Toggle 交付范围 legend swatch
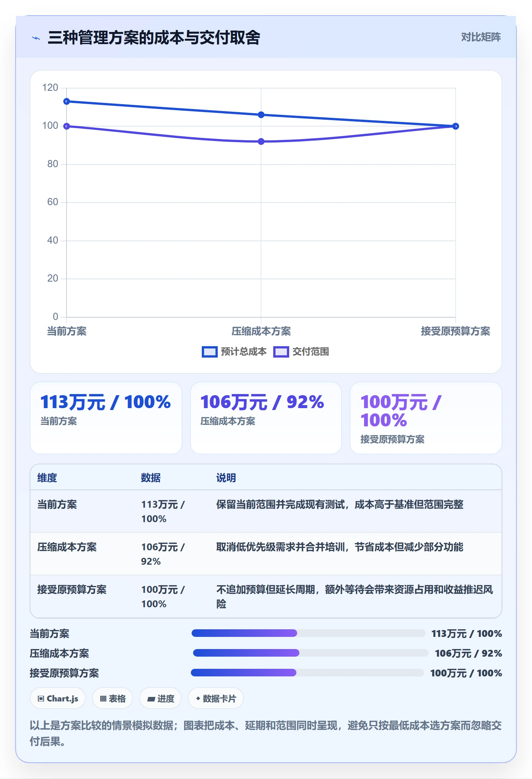 (x=281, y=352)
